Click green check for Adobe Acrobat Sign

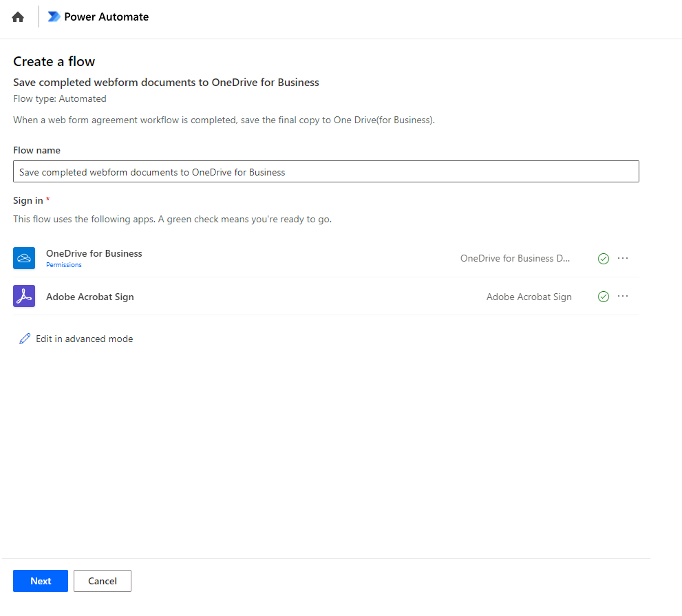[x=604, y=297]
